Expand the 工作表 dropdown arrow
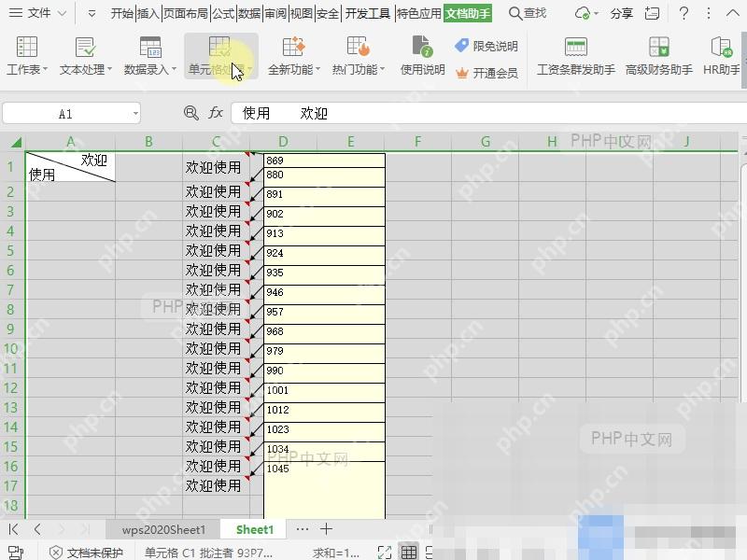This screenshot has width=747, height=560. click(45, 70)
